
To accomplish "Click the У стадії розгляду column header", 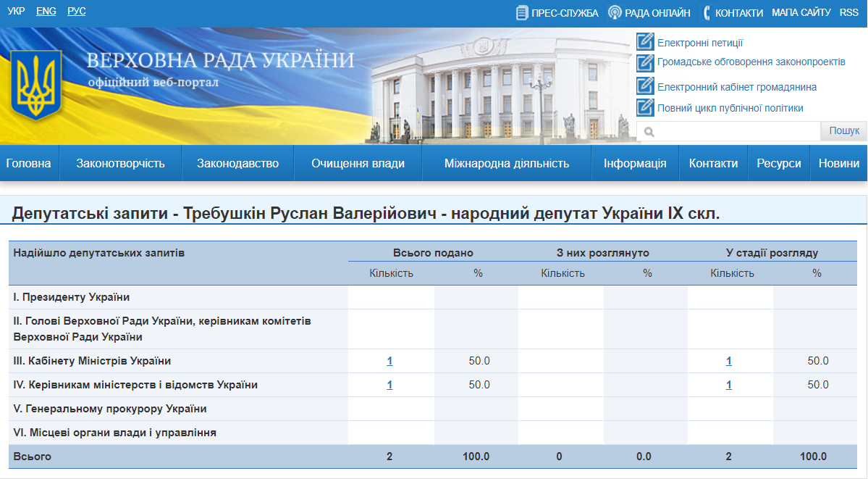I will 772,253.
